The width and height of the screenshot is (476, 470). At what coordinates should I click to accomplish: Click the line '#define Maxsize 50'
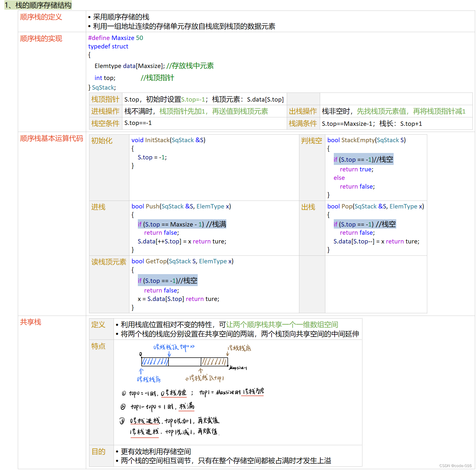(x=116, y=38)
